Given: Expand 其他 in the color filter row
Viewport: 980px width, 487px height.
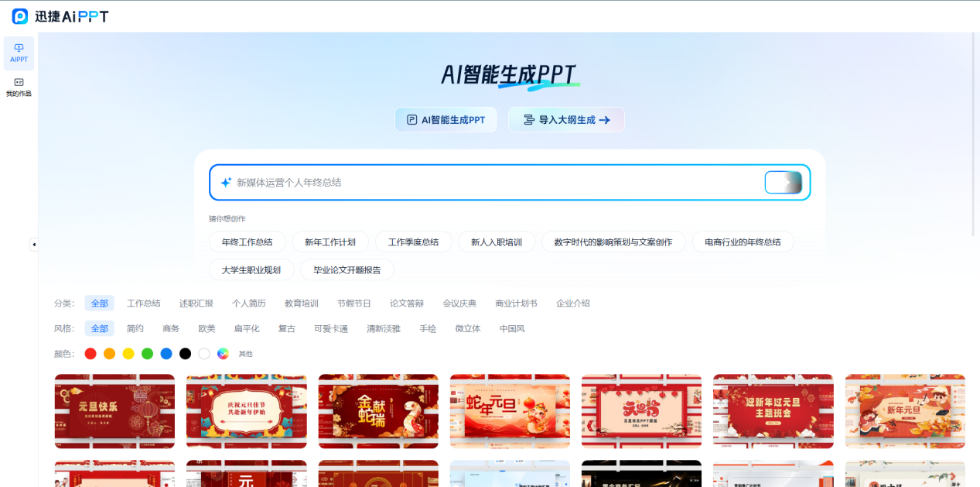Looking at the screenshot, I should point(247,353).
